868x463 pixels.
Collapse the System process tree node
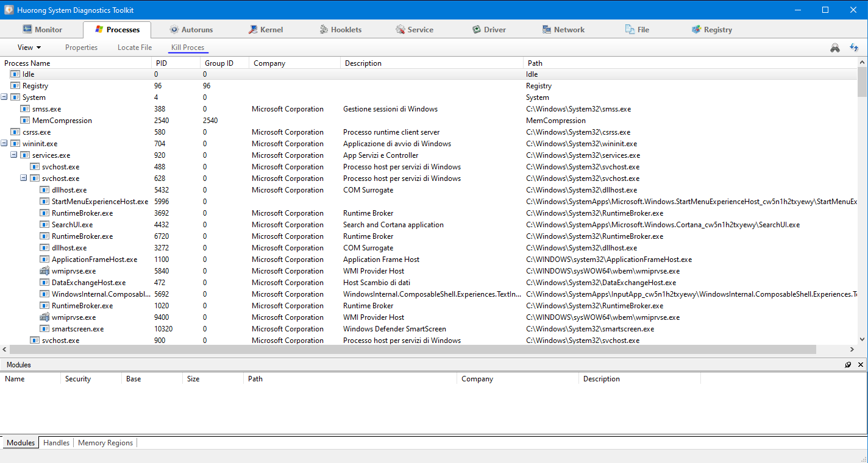click(4, 97)
